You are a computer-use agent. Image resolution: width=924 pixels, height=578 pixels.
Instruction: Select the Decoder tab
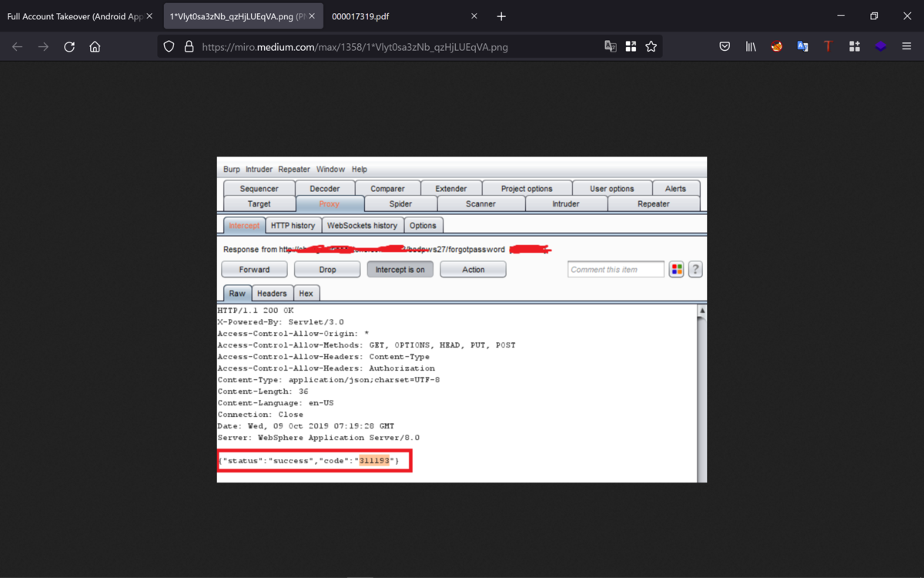click(x=325, y=189)
